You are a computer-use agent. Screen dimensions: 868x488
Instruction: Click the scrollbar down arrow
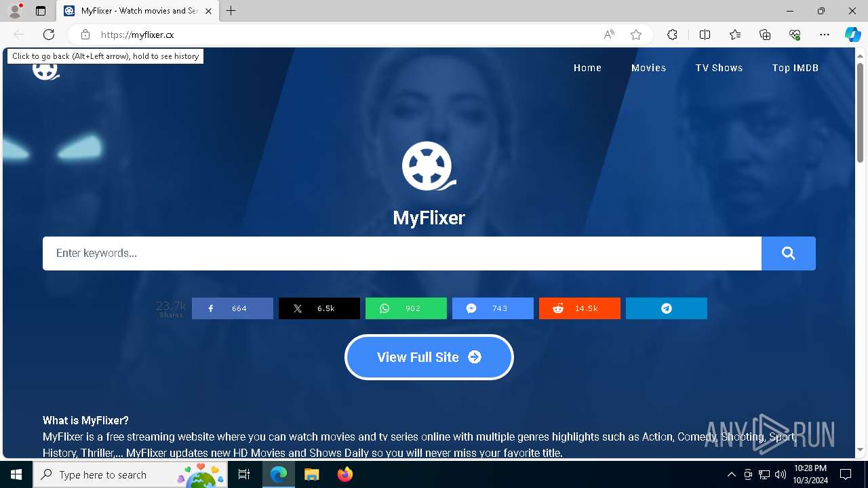[x=860, y=449]
